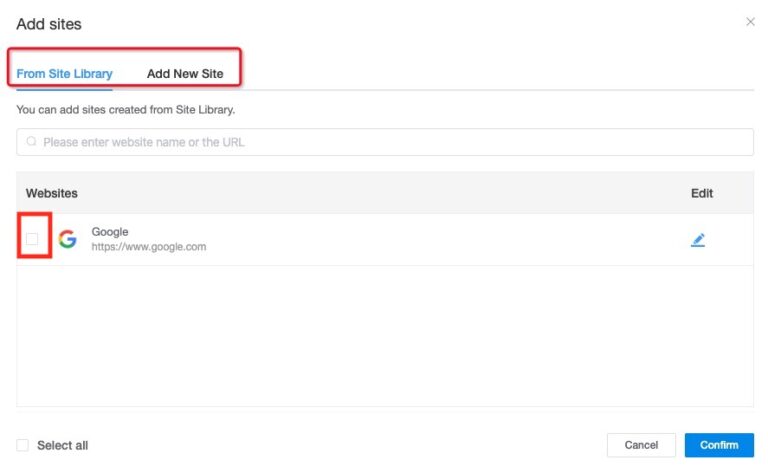The width and height of the screenshot is (768, 473).
Task: Click the pencil edit icon for Google
Action: (698, 239)
